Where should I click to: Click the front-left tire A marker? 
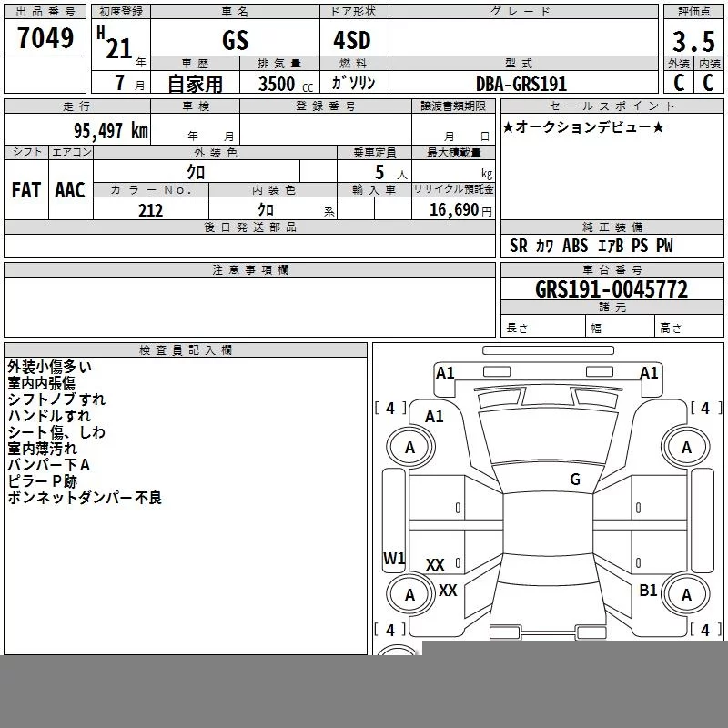click(x=410, y=448)
